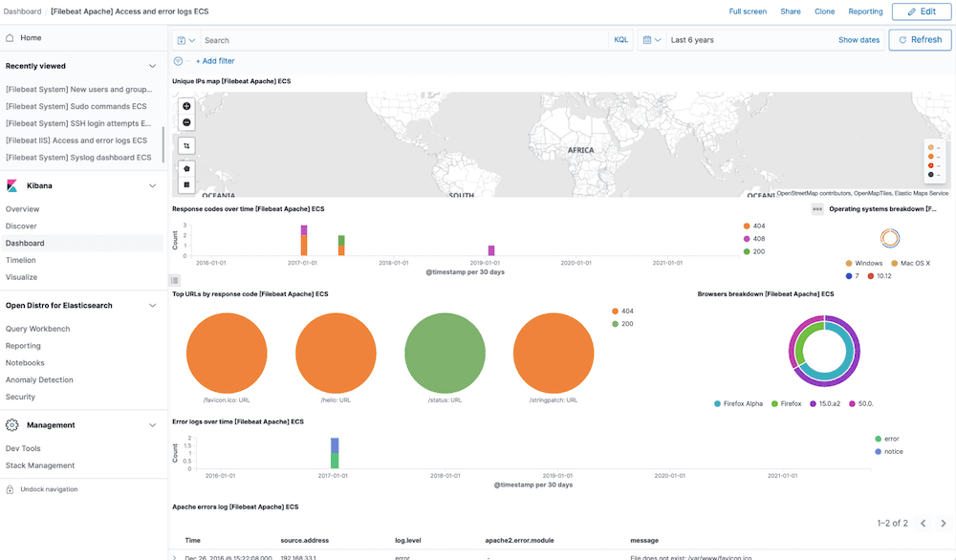Click the green 200 color dot legend swatch

tap(615, 323)
